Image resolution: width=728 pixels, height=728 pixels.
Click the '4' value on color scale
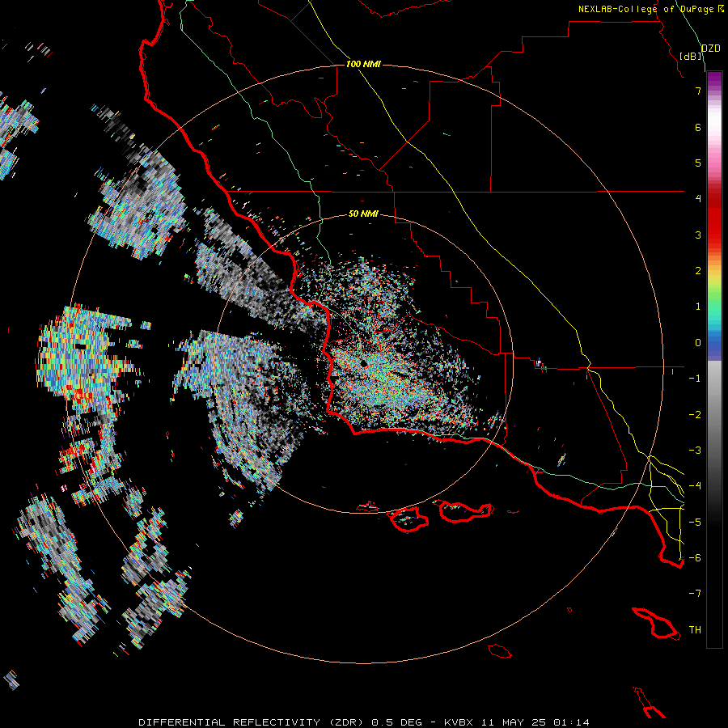click(x=698, y=199)
